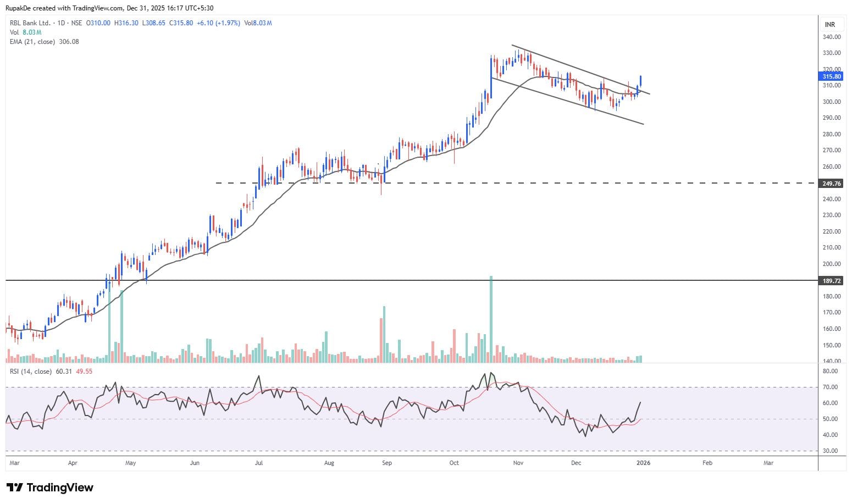852x504 pixels.
Task: Click the TradingView logo at the bottom
Action: (49, 488)
